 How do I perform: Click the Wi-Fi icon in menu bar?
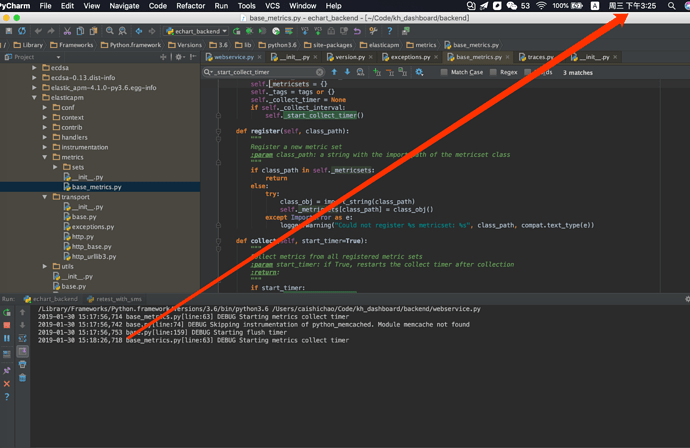coord(541,6)
